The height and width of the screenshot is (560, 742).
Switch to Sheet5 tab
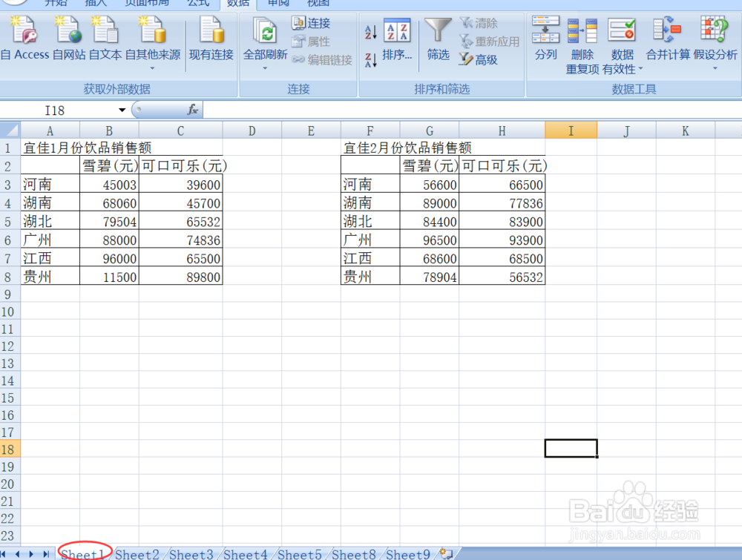(300, 554)
